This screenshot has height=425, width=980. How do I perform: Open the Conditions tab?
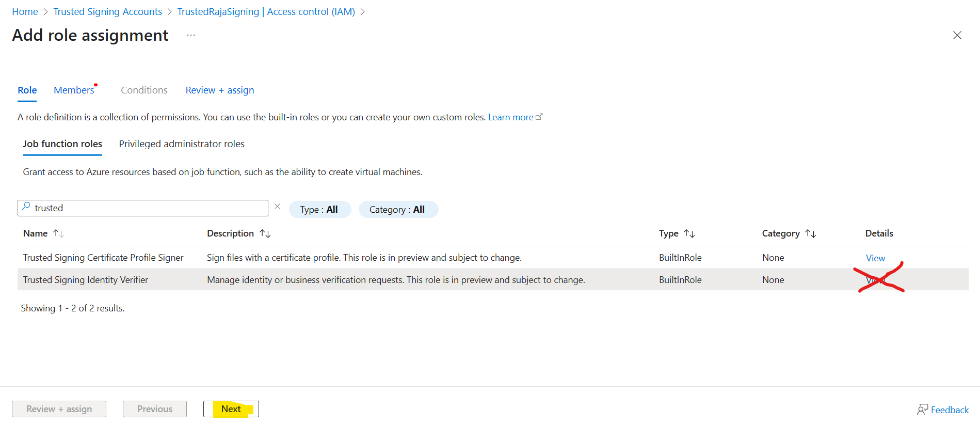point(144,90)
